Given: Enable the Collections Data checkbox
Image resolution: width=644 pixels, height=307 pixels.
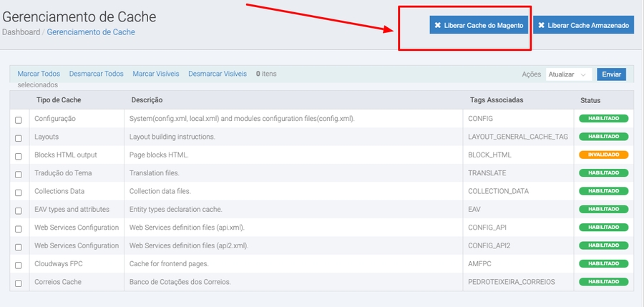Looking at the screenshot, I should [19, 192].
